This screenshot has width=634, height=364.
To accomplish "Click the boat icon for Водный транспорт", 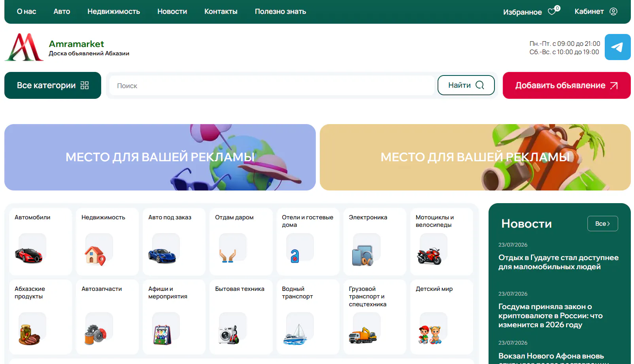I will tap(295, 335).
